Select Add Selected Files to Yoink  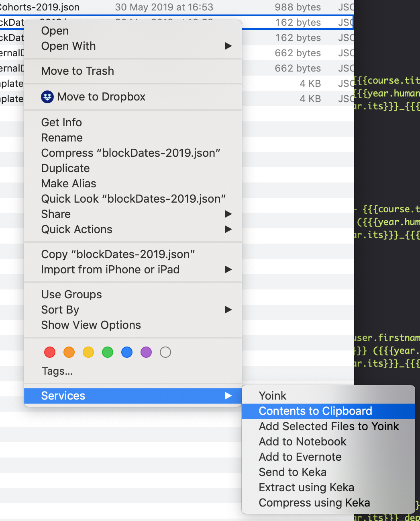(x=328, y=426)
